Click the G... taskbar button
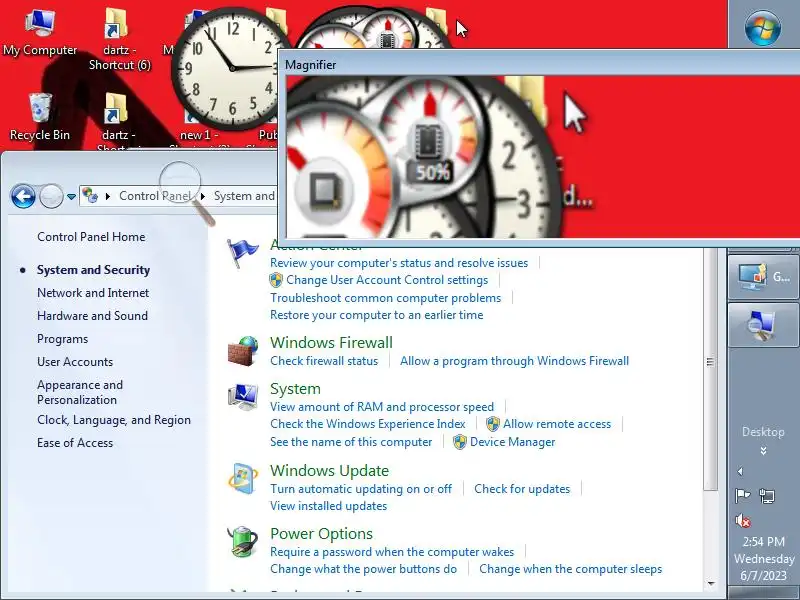 [763, 277]
